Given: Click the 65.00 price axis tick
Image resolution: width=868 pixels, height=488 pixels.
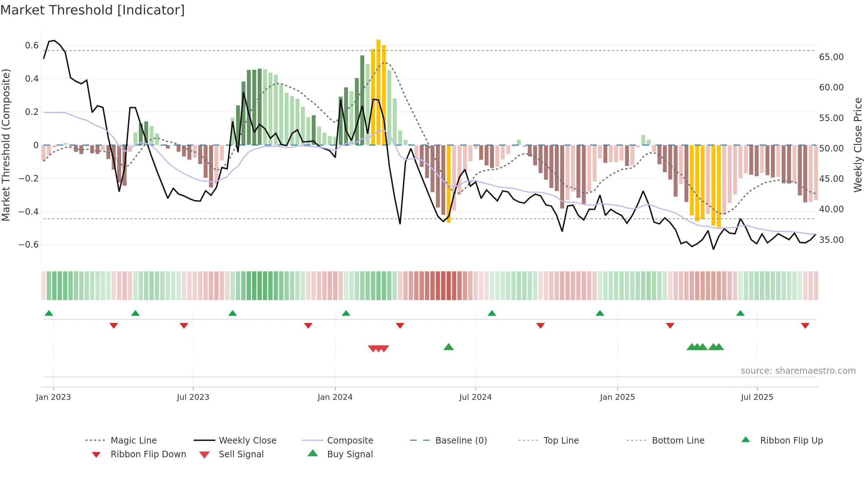Looking at the screenshot, I should point(831,57).
